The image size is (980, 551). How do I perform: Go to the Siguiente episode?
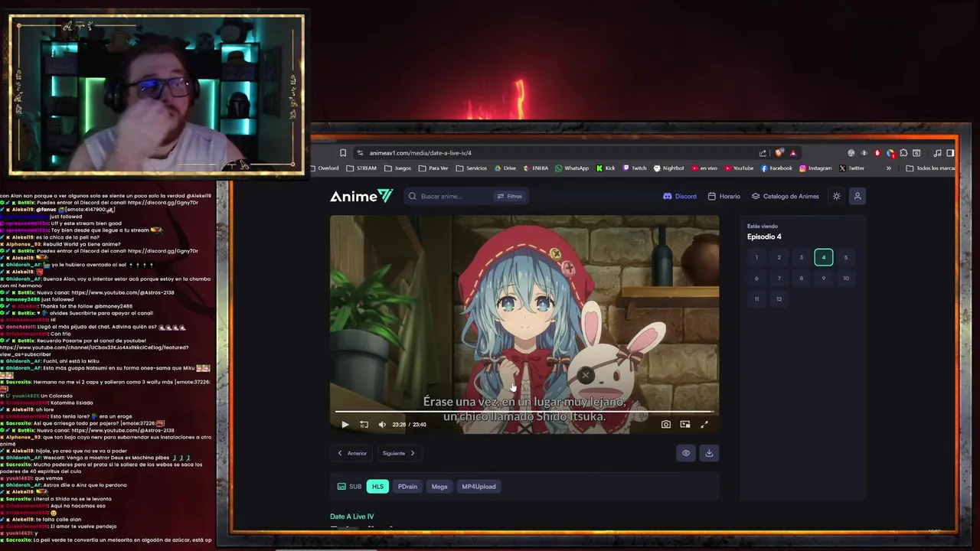(399, 453)
